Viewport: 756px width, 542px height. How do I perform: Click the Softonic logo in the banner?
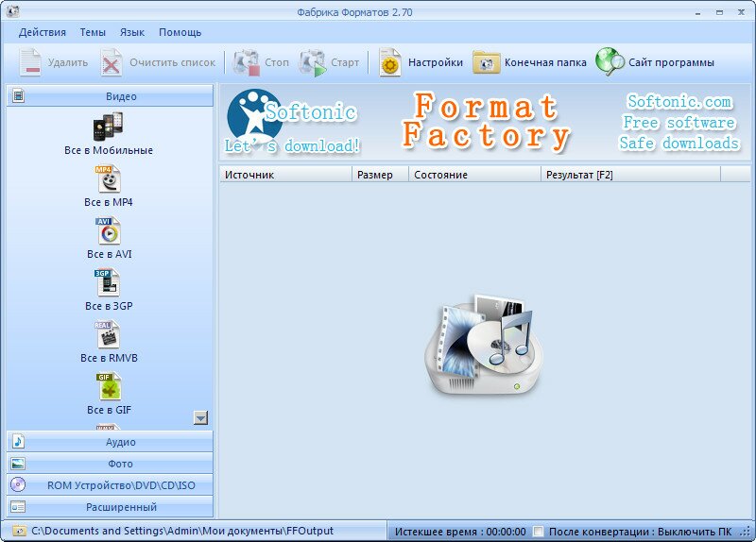click(255, 114)
